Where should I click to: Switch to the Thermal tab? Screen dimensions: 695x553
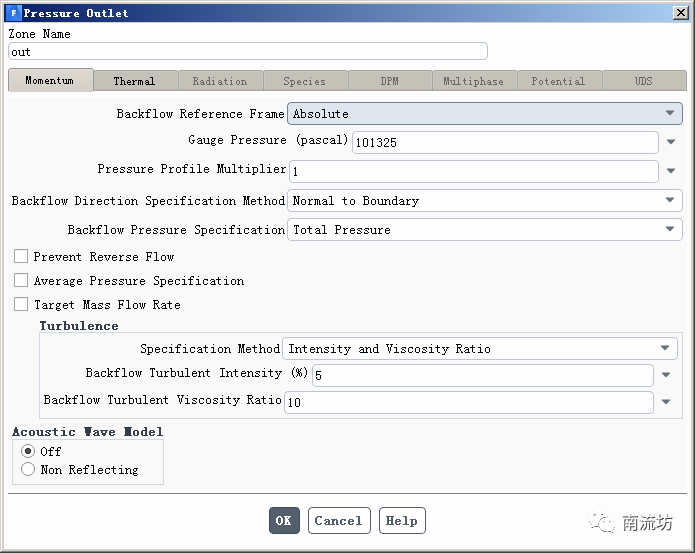[x=134, y=81]
